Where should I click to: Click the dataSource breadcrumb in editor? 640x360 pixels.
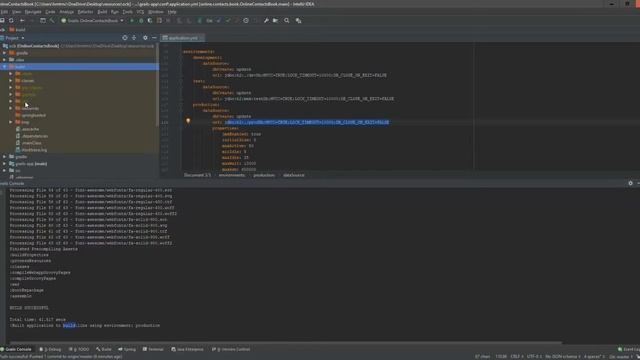click(293, 175)
